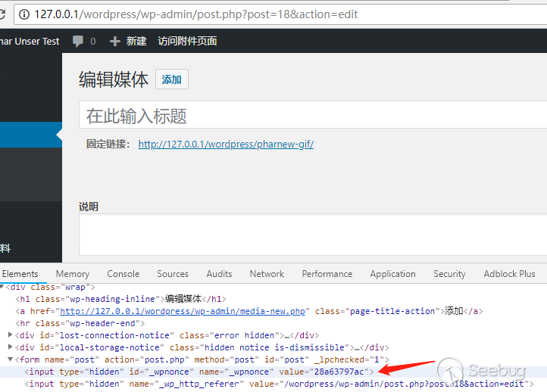Expand the lost-connection-notice div node
Screen dimensions: 547x392
pyautogui.click(x=10, y=334)
